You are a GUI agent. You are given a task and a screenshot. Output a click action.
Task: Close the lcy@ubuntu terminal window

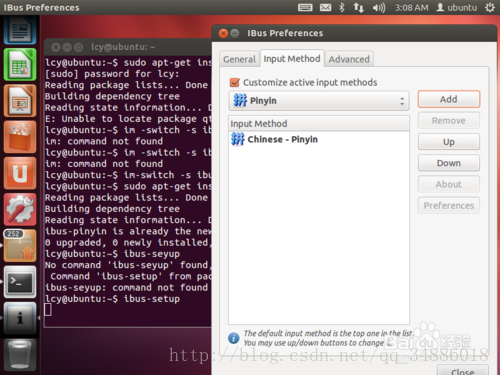pyautogui.click(x=56, y=47)
